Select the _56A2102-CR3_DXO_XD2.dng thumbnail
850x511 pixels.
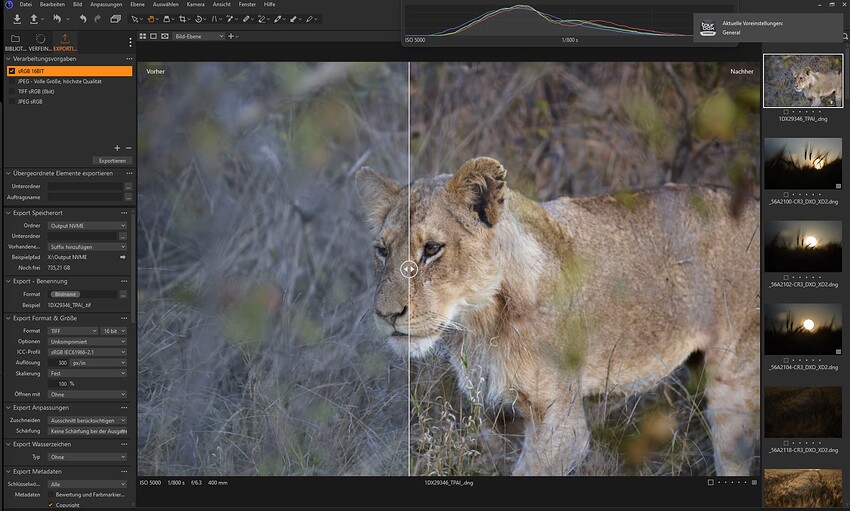click(x=803, y=247)
